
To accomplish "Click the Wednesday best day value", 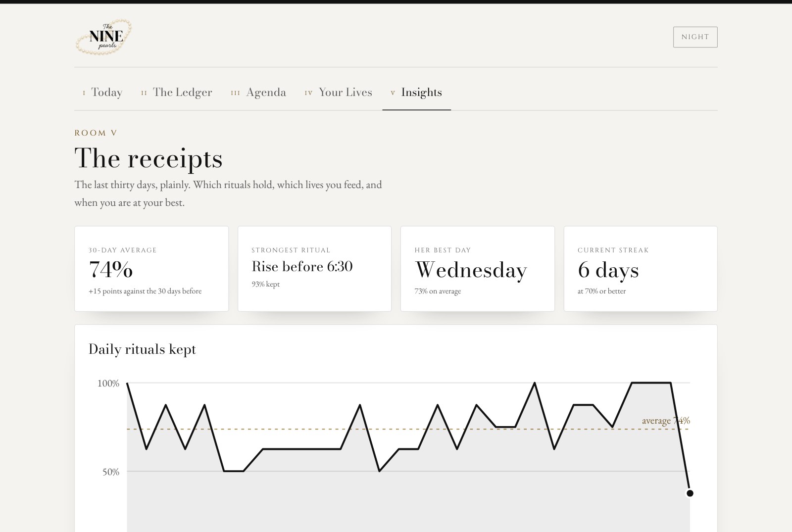I will [471, 270].
